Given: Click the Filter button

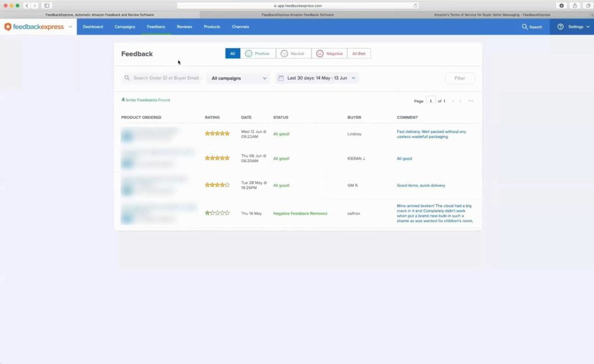Looking at the screenshot, I should click(x=459, y=78).
